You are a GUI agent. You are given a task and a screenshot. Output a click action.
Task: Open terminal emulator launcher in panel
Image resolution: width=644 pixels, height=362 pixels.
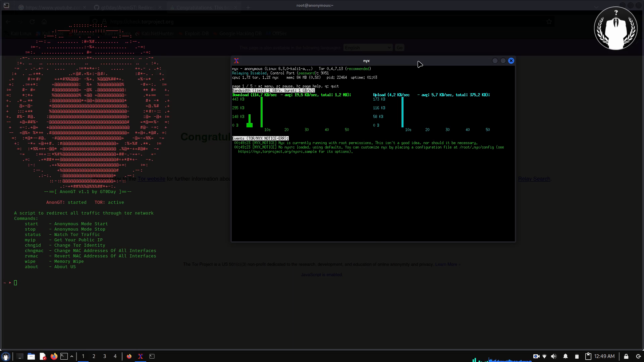[x=64, y=356]
